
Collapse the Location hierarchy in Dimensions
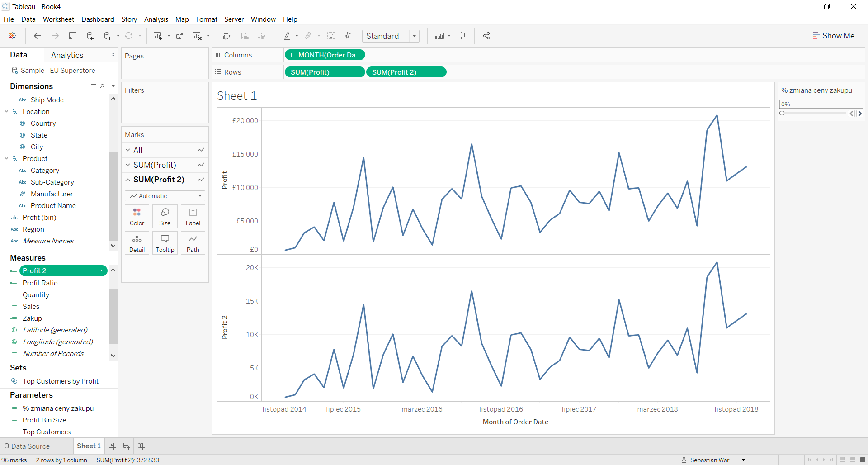[7, 112]
